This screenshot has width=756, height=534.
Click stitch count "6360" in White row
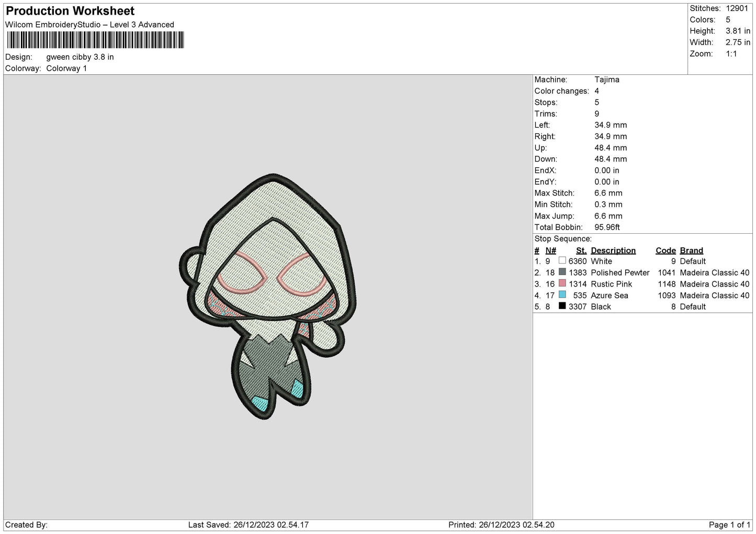point(578,261)
